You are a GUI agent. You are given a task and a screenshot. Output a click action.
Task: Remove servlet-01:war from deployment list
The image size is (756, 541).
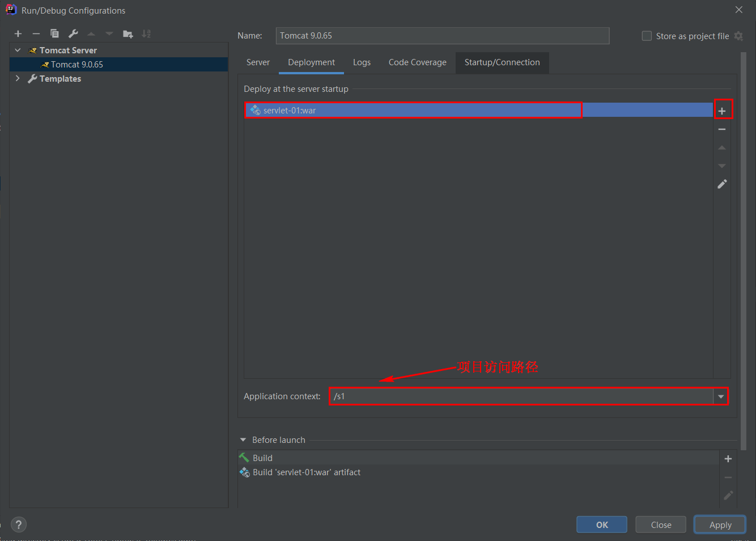(x=722, y=129)
